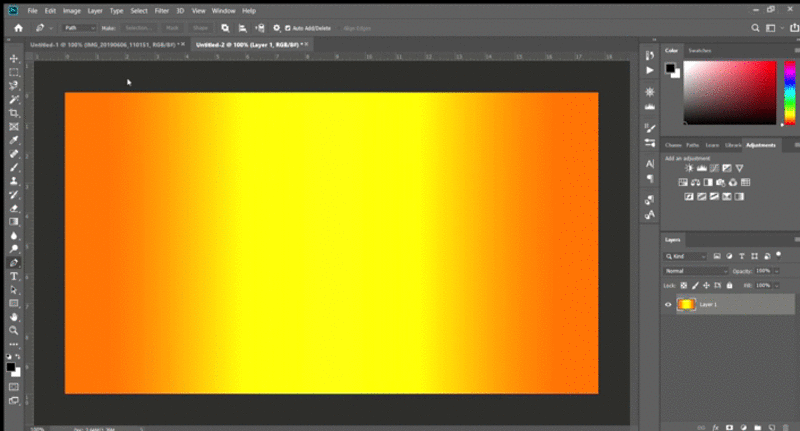Viewport: 800px width, 431px height.
Task: Toggle lock transparent pixels
Action: pyautogui.click(x=684, y=286)
